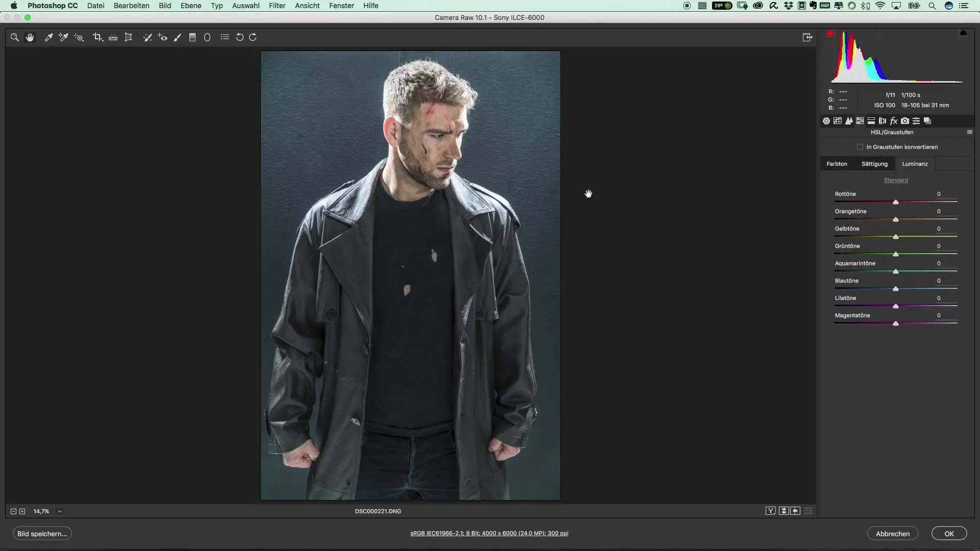Select the Radial Filter tool

point(207,37)
